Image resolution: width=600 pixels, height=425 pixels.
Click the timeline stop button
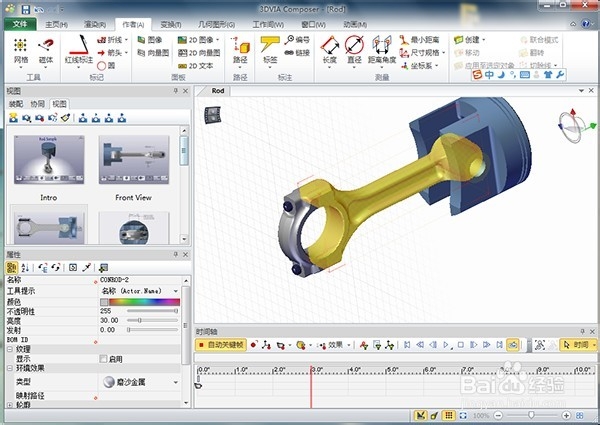pos(461,345)
